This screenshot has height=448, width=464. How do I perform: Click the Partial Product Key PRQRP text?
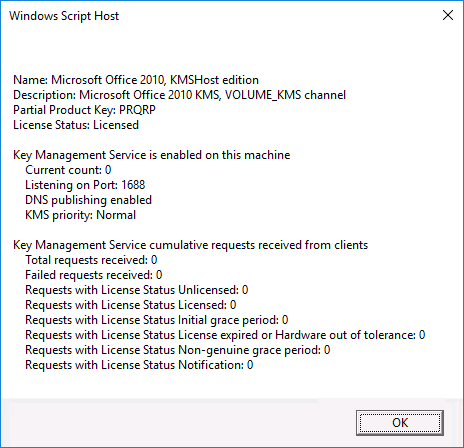click(84, 110)
